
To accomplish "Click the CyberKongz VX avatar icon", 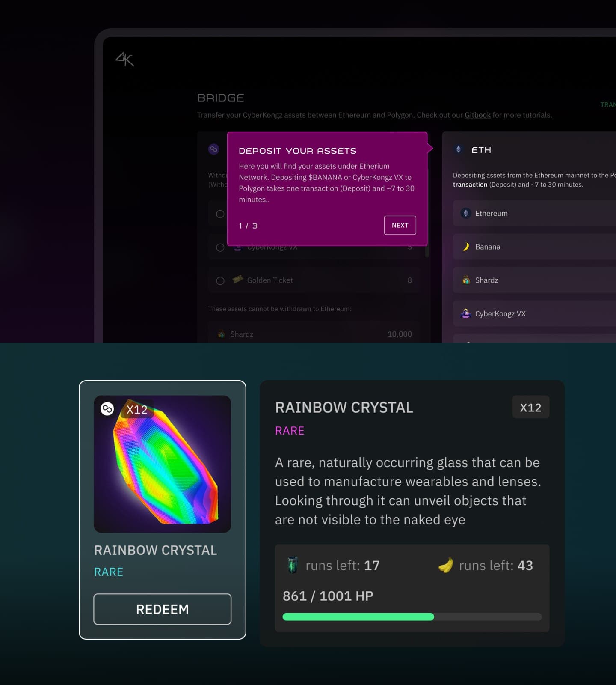I will coord(465,313).
